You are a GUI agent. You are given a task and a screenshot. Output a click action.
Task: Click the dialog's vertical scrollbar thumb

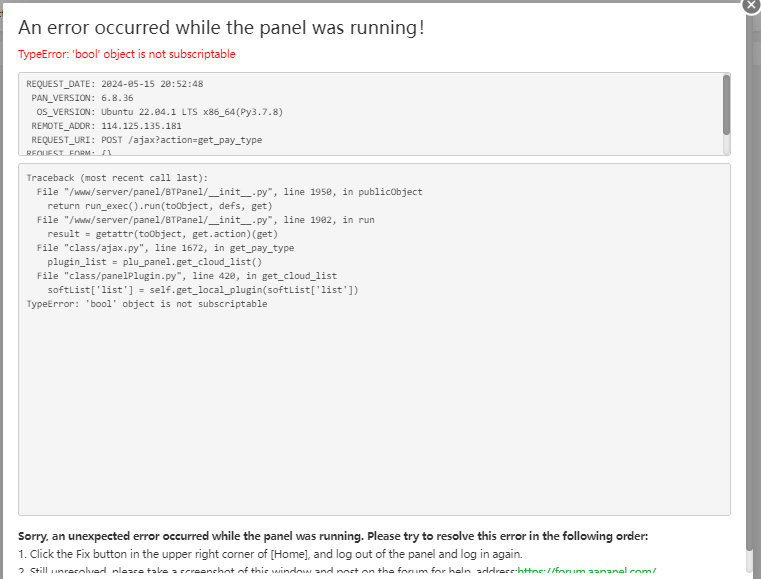click(751, 300)
